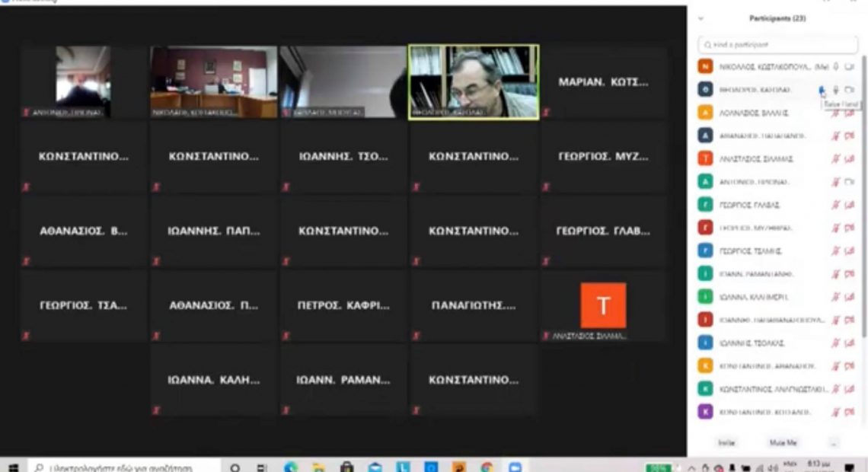Open the Microsoft Edge taskbar icon
The height and width of the screenshot is (472, 868).
291,466
